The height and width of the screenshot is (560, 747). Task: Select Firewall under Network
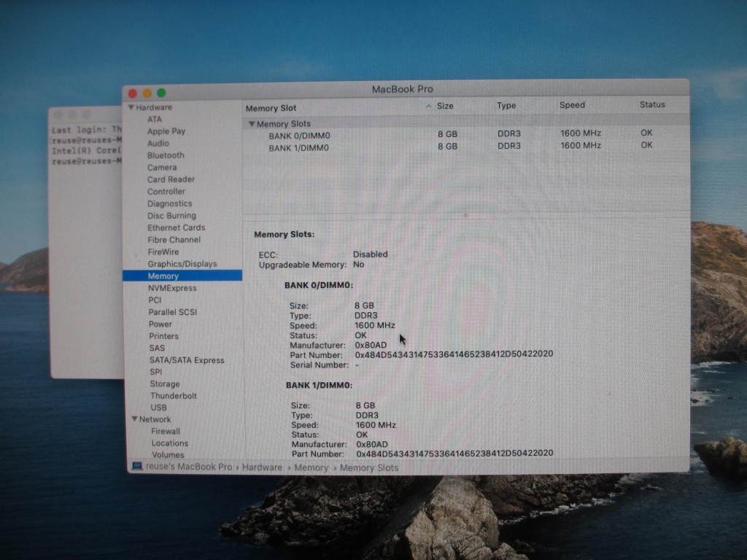166,432
